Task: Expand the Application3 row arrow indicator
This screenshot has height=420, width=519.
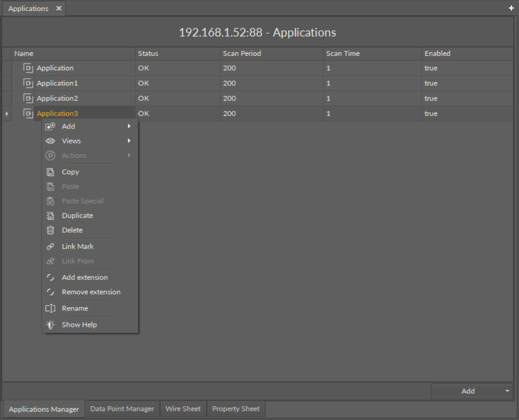Action: [x=7, y=113]
